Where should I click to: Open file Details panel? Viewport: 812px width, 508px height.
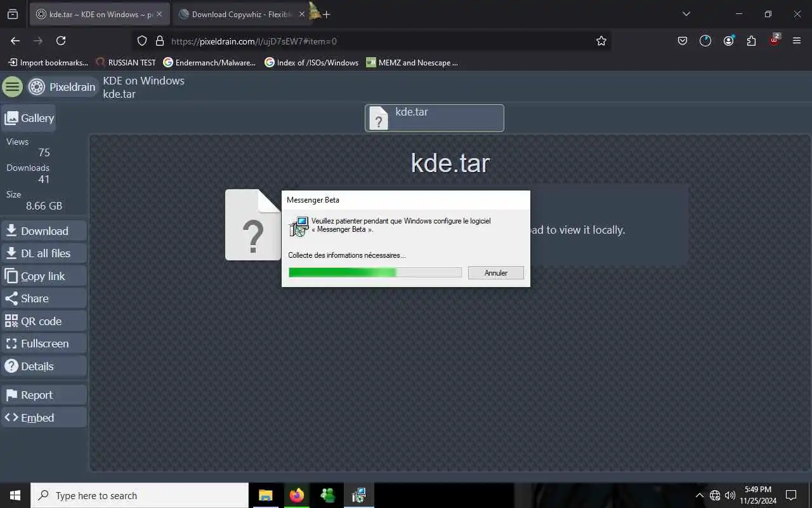click(x=44, y=366)
